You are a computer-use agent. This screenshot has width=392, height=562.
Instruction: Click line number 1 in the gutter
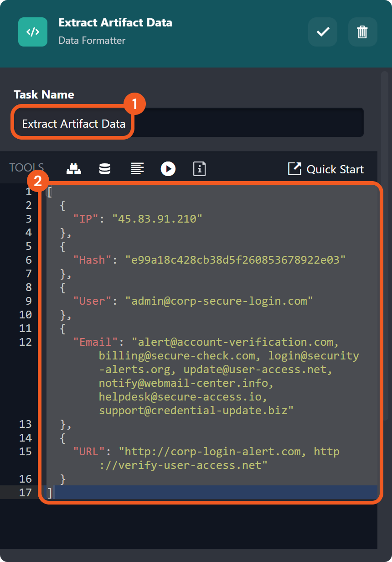pyautogui.click(x=29, y=192)
